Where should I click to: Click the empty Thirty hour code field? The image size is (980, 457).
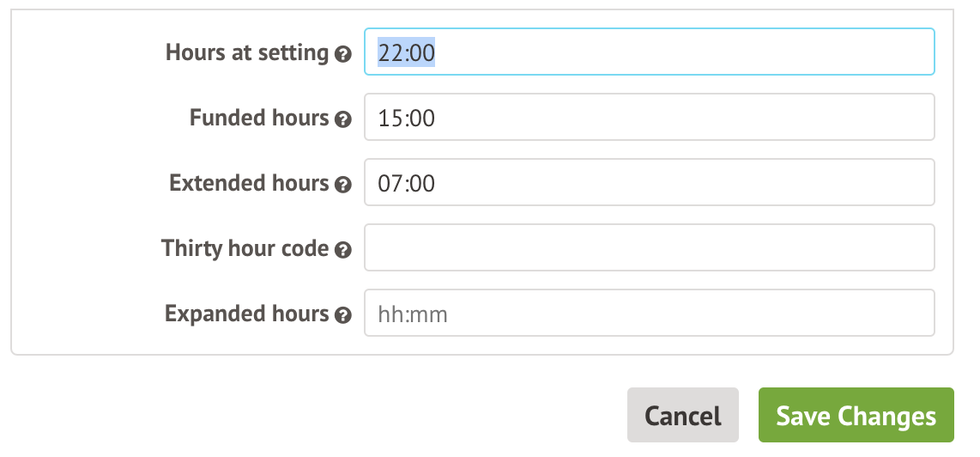pyautogui.click(x=649, y=247)
